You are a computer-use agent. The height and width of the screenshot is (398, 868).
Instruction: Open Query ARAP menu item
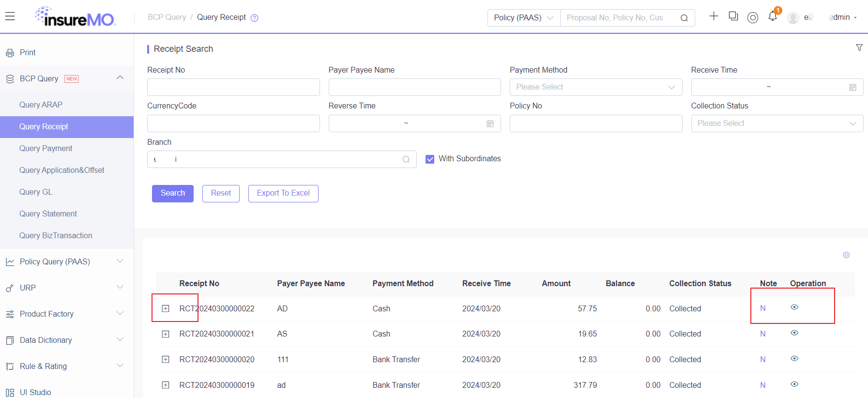[67, 105]
